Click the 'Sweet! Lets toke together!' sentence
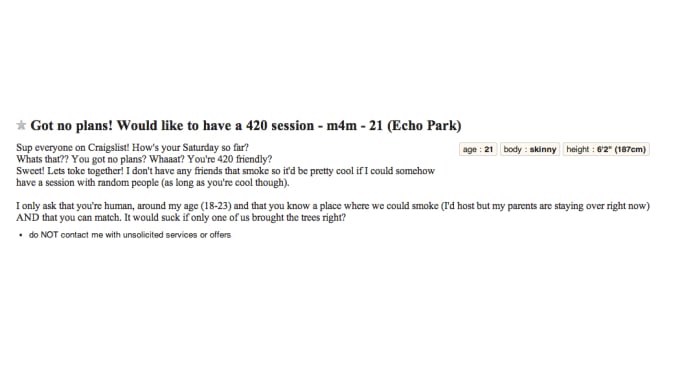680x369 pixels. pyautogui.click(x=70, y=171)
